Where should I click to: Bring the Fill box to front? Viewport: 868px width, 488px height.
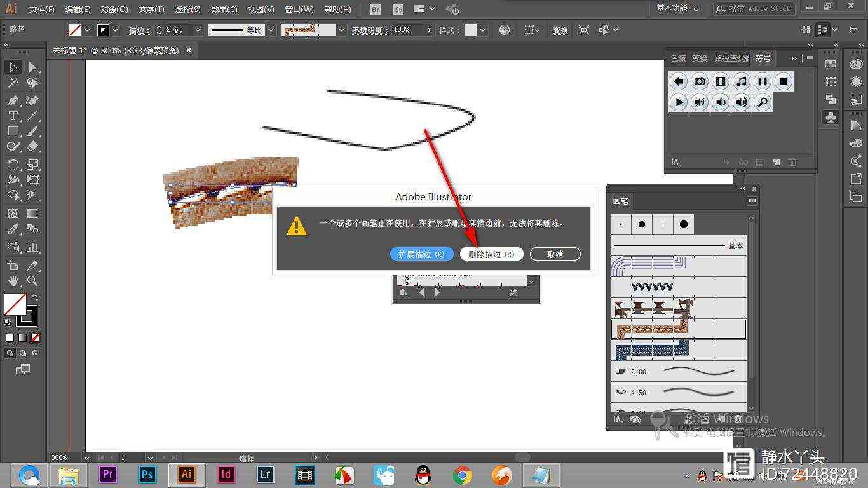tap(15, 304)
